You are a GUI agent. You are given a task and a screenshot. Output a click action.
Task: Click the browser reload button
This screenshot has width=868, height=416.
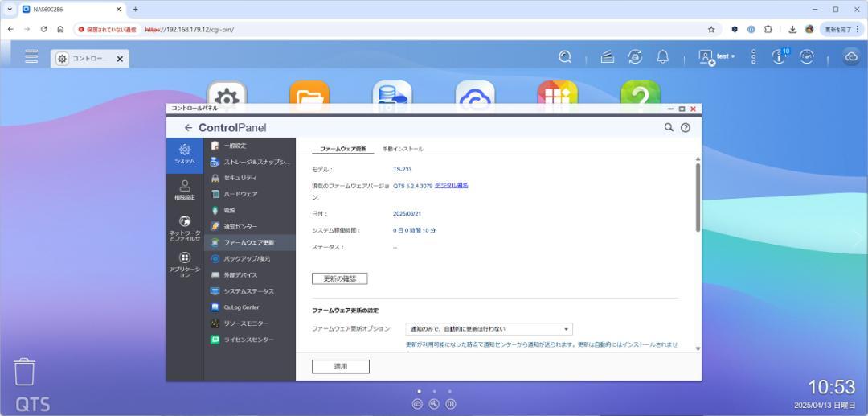43,29
